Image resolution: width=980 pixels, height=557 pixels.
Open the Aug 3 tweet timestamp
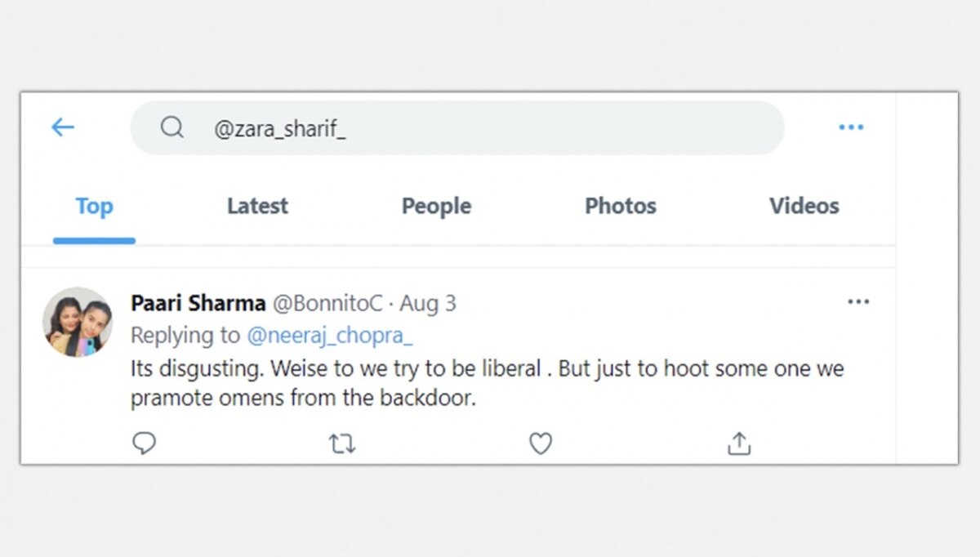click(x=428, y=304)
